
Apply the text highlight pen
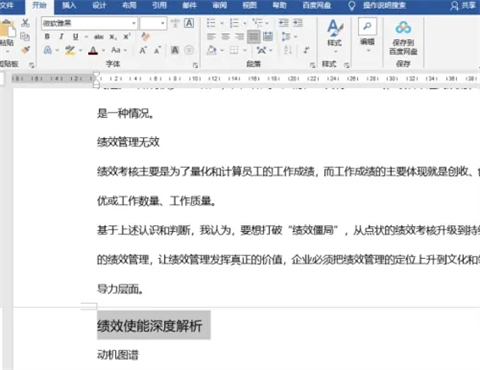point(70,50)
